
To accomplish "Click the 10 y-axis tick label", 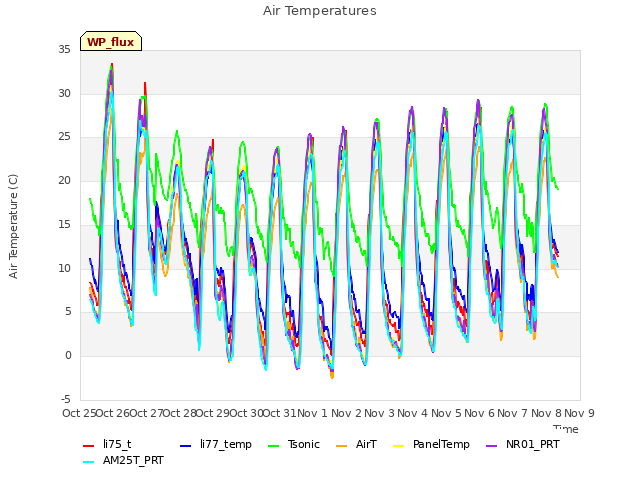I will pos(64,268).
